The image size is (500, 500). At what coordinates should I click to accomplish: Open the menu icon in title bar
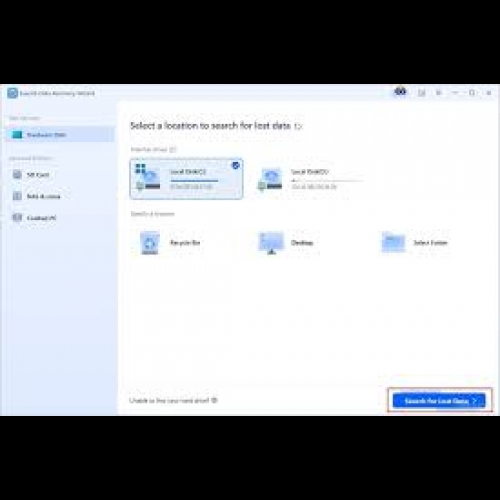[439, 93]
